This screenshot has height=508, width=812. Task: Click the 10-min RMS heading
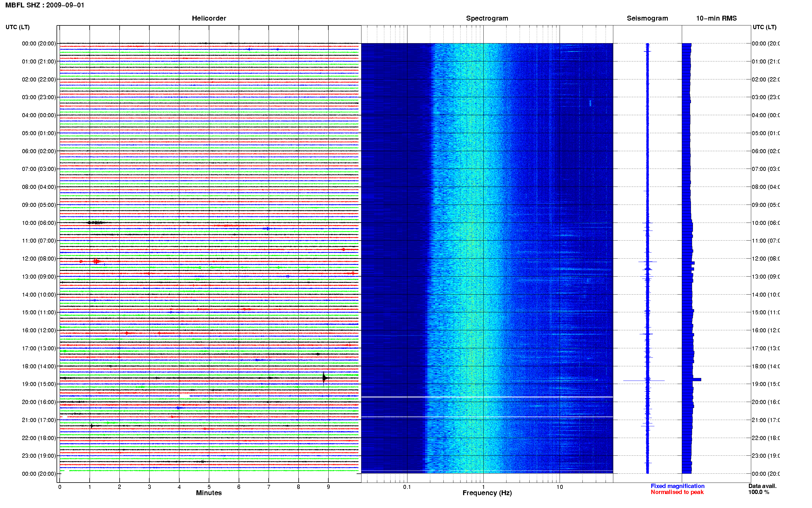[716, 18]
